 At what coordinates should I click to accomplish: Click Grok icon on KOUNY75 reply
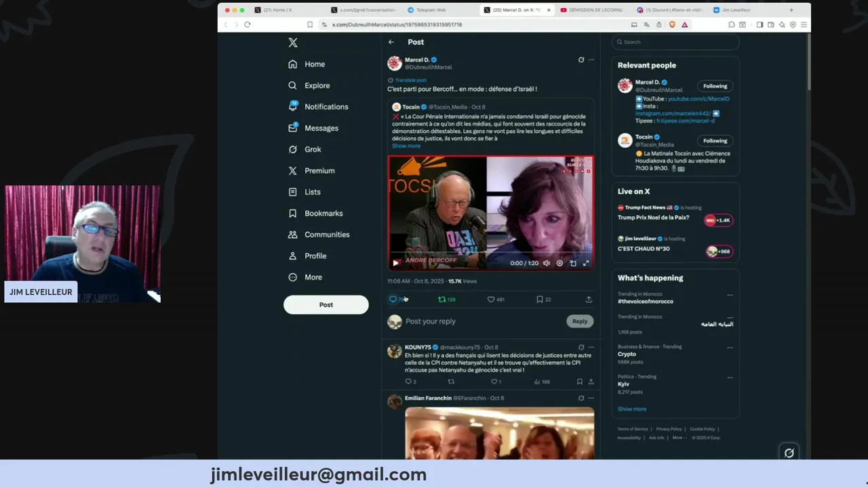coord(581,347)
